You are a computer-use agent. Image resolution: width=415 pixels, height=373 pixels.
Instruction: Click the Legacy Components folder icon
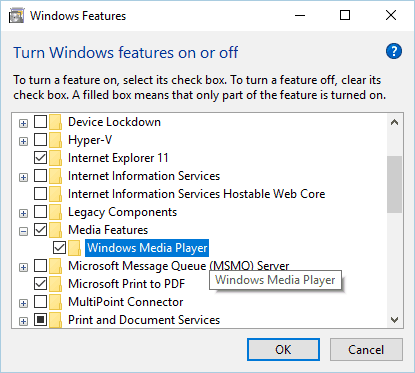[55, 212]
